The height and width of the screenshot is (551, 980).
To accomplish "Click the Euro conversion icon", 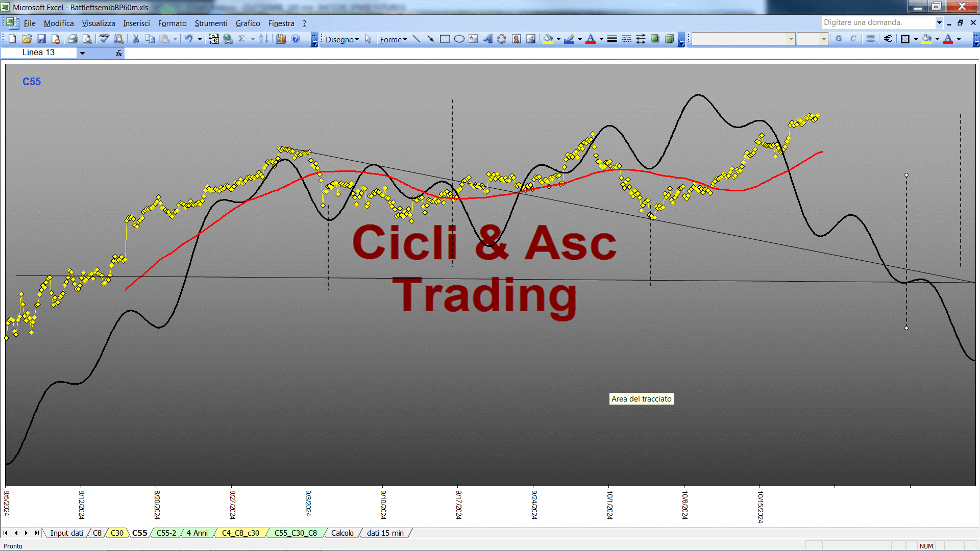I will pos(214,39).
